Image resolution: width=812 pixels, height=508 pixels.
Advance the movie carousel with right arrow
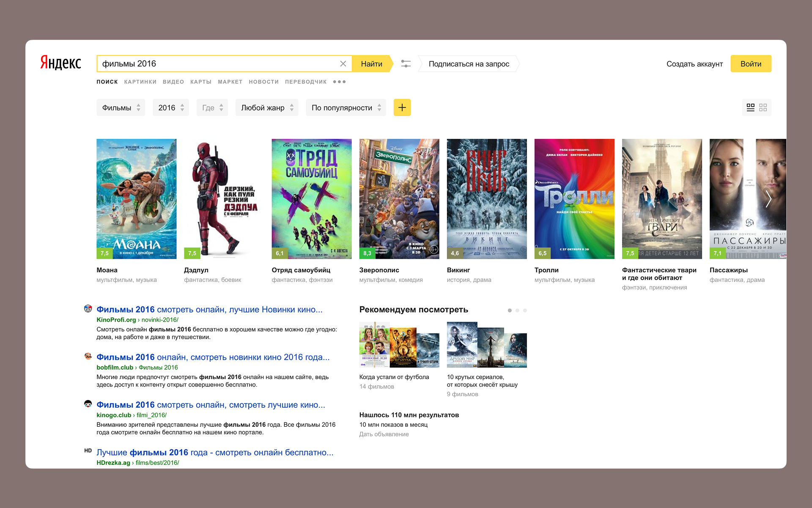(768, 199)
